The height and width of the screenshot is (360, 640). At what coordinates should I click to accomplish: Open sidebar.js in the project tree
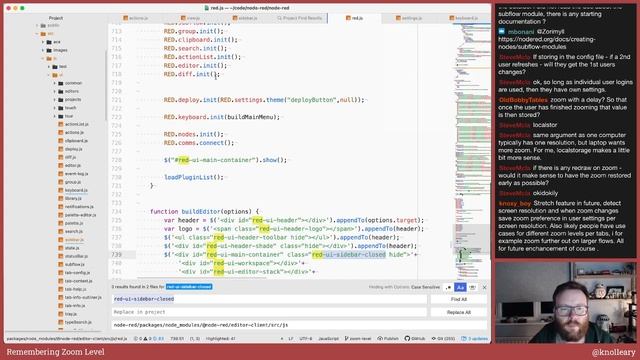[74, 240]
